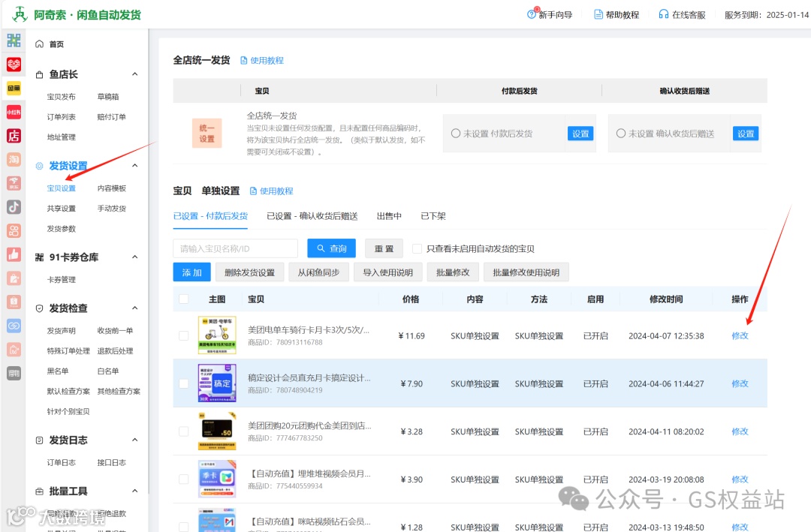Click the blue 添加 button
The image size is (811, 532).
(x=192, y=272)
